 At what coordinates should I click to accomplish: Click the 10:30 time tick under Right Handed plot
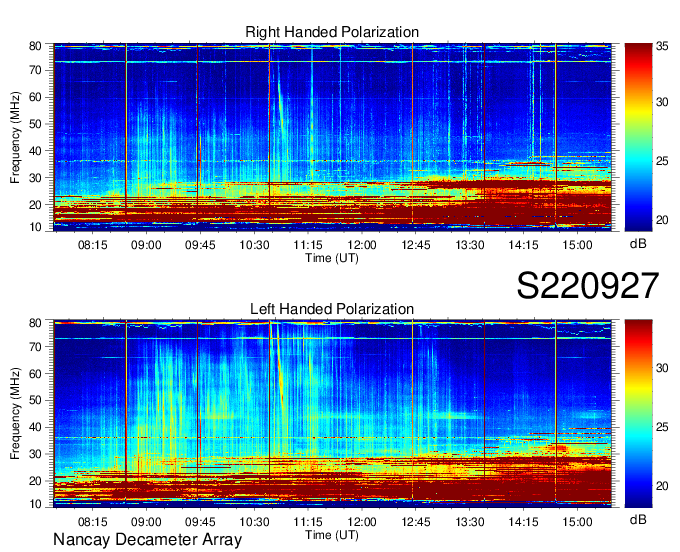[254, 245]
